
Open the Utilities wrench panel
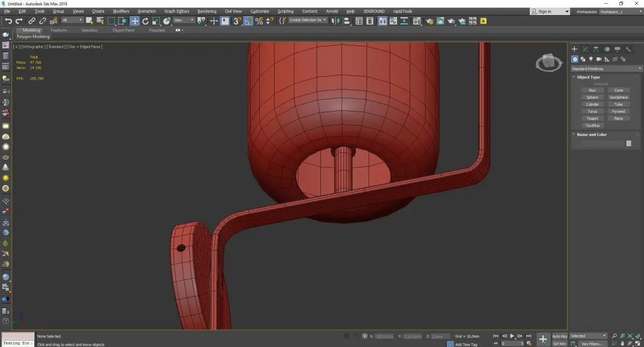(628, 49)
